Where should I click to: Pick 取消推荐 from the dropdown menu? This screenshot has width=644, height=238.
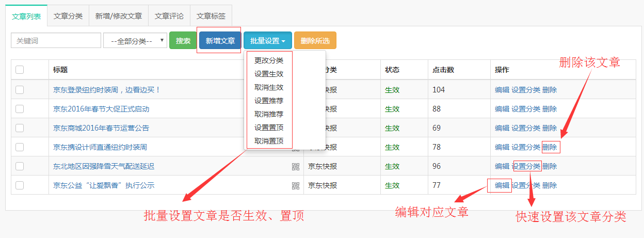pyautogui.click(x=269, y=114)
